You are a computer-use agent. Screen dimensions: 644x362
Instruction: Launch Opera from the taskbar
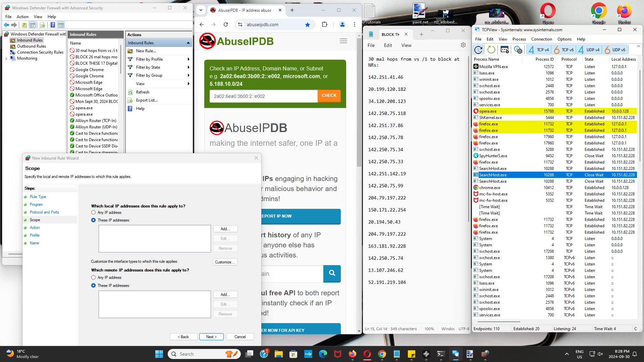click(367, 354)
